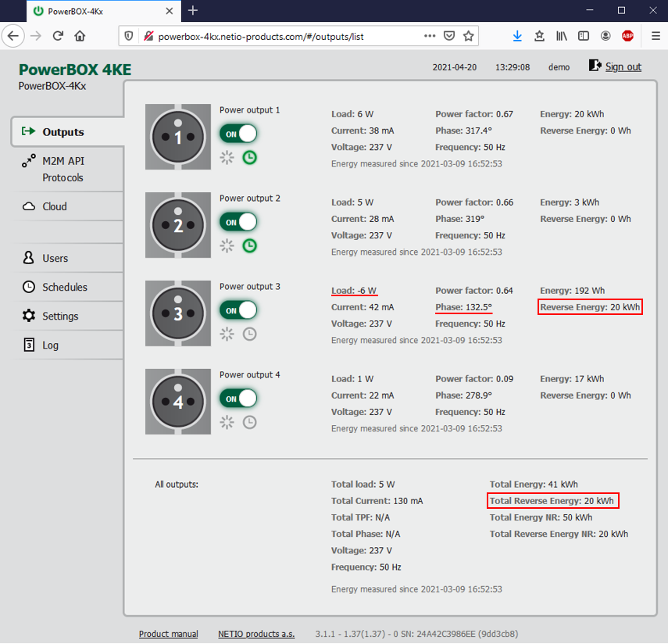Toggle the browser sidebar
Image resolution: width=668 pixels, height=644 pixels.
click(x=584, y=36)
